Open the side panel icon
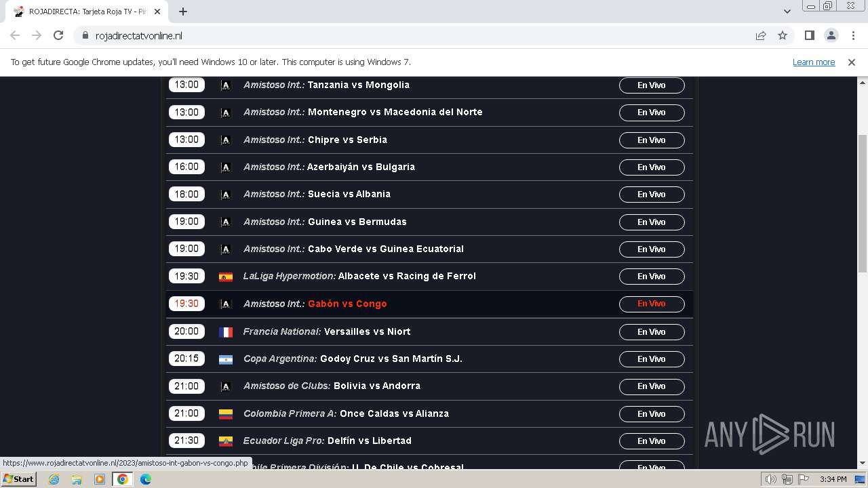The width and height of the screenshot is (868, 488). point(809,35)
